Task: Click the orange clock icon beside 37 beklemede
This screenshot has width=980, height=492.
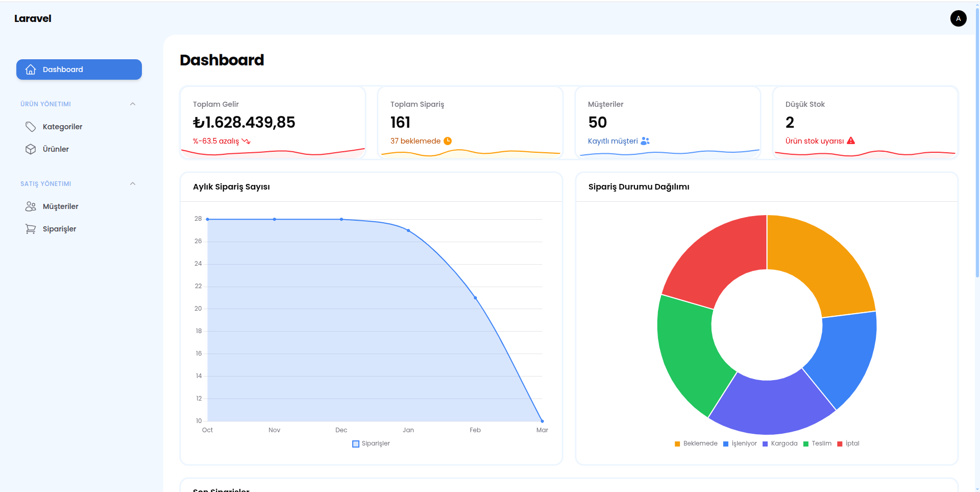Action: click(x=448, y=141)
